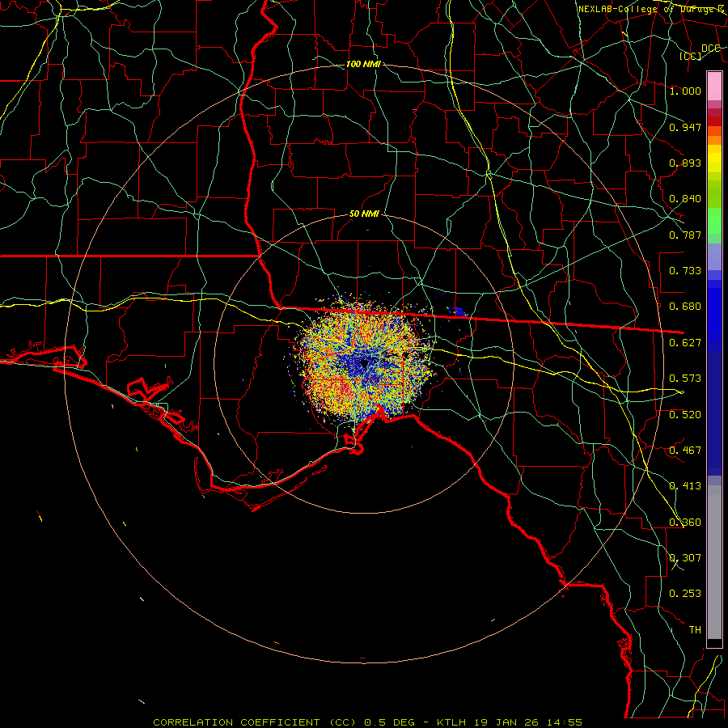
Task: Select the 0.520 scale value
Action: tap(685, 415)
